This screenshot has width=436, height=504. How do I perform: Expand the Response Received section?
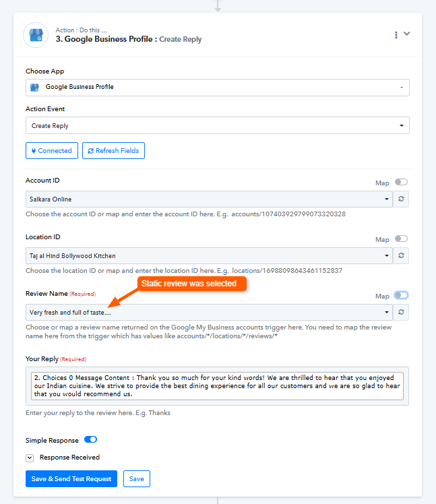(30, 458)
